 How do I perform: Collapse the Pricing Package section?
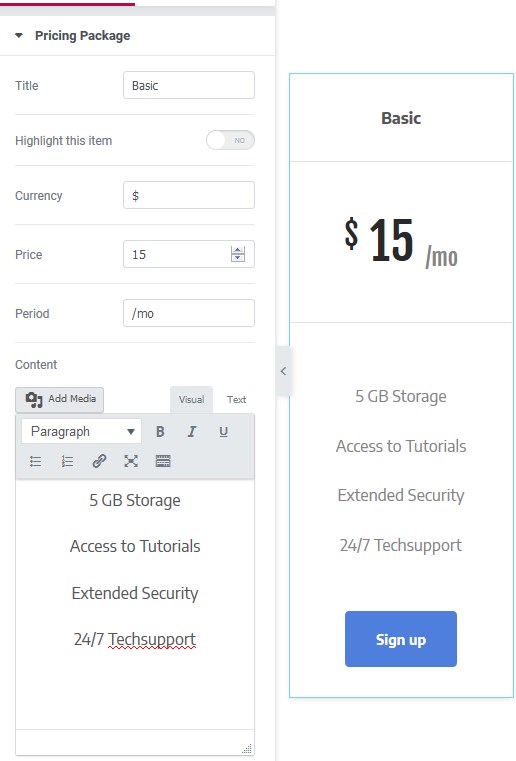[19, 35]
